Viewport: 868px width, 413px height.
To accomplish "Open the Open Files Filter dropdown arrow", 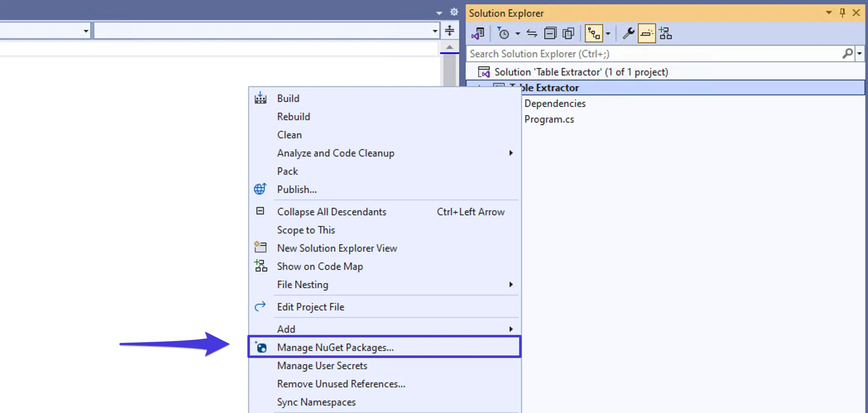I will pos(517,34).
